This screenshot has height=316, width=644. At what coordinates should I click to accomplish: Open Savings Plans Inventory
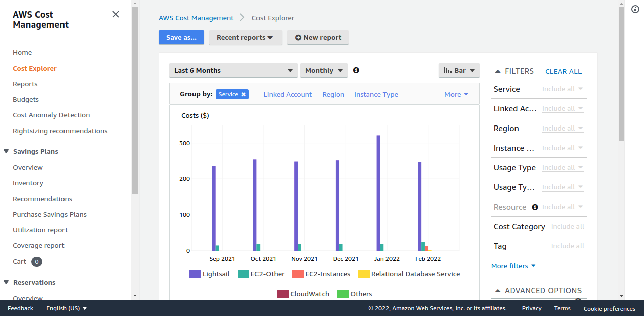point(28,183)
